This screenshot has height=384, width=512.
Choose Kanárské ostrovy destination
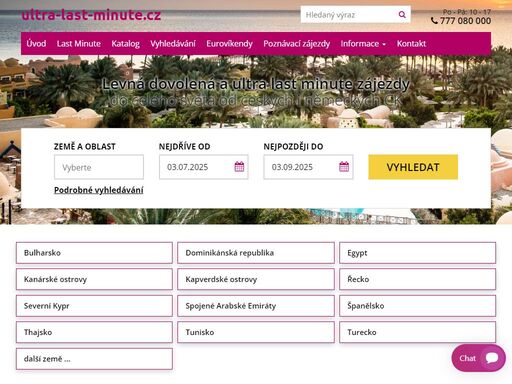[94, 279]
